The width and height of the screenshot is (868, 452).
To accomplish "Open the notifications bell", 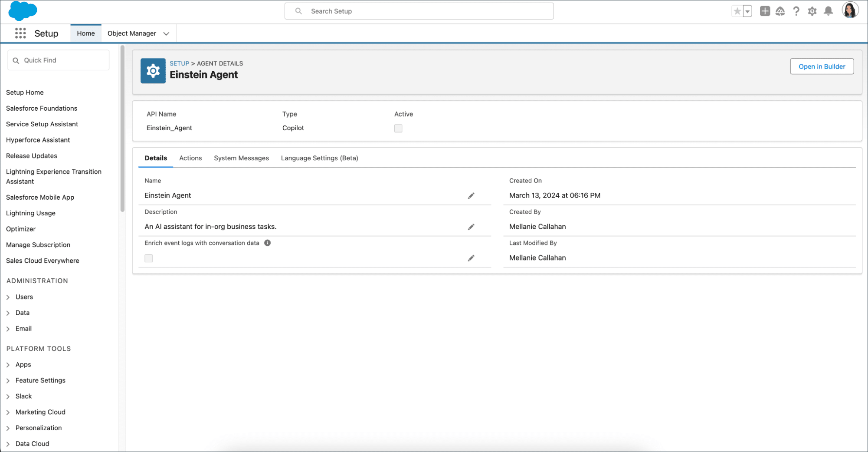I will click(828, 11).
